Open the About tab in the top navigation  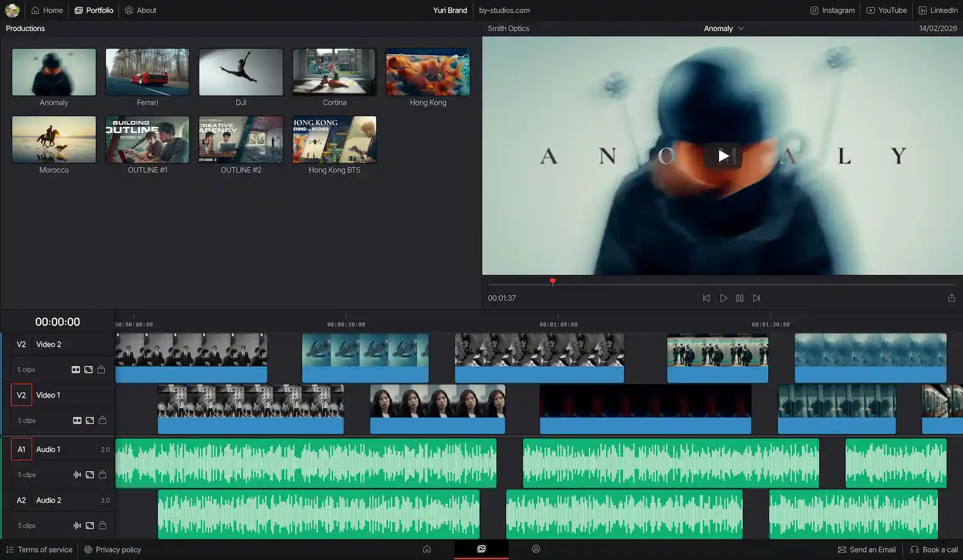click(141, 11)
